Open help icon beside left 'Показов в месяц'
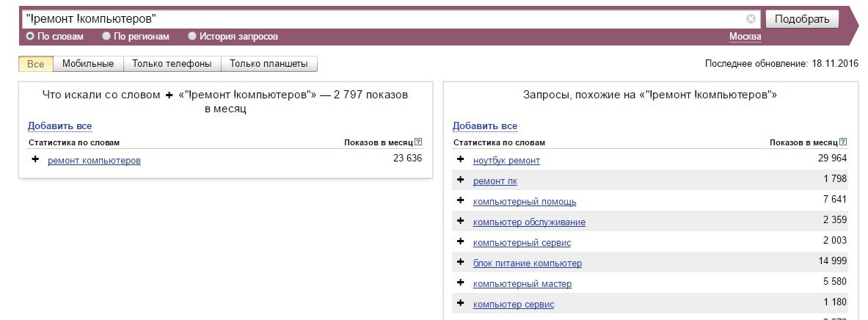Screen dimensions: 868x320 coord(418,142)
